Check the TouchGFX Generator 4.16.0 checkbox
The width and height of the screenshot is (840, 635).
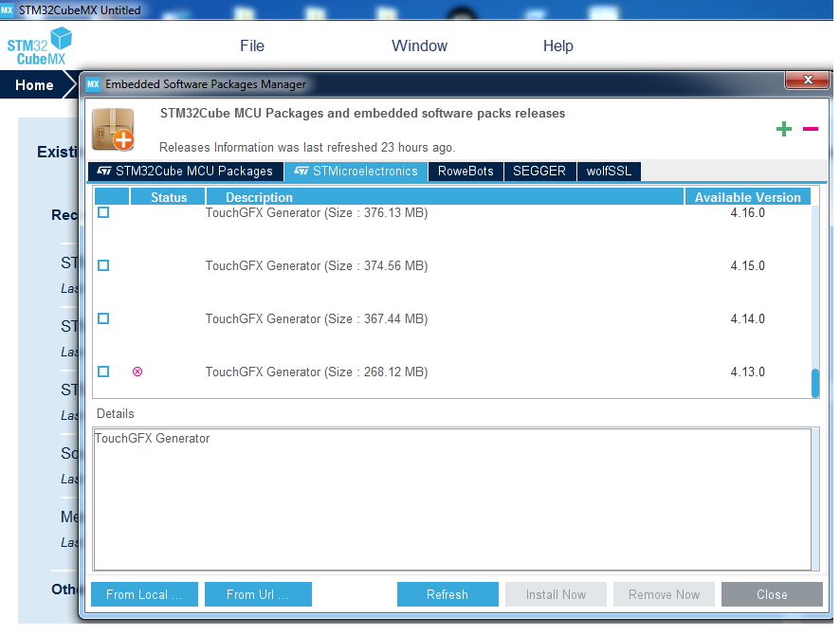coord(103,212)
